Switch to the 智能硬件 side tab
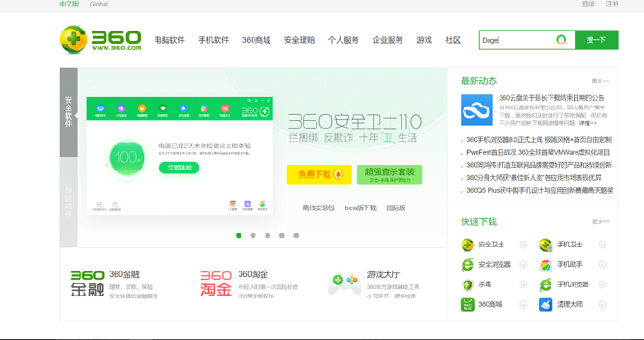 pyautogui.click(x=68, y=202)
